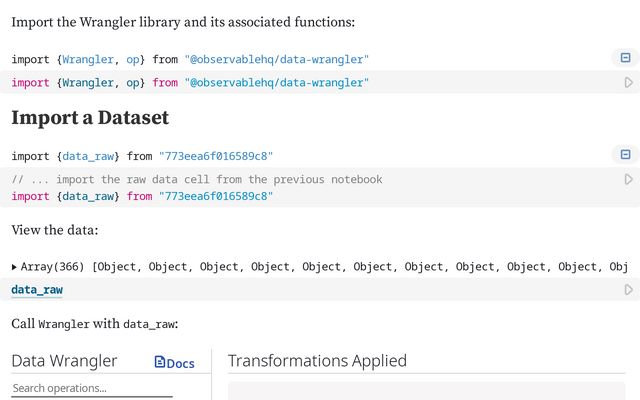Collapse the Wrangler import cell editor
This screenshot has width=640, height=400.
(x=625, y=59)
